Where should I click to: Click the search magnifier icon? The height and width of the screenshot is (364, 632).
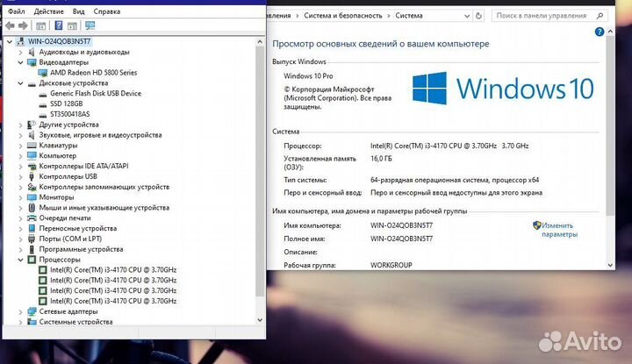click(x=600, y=16)
